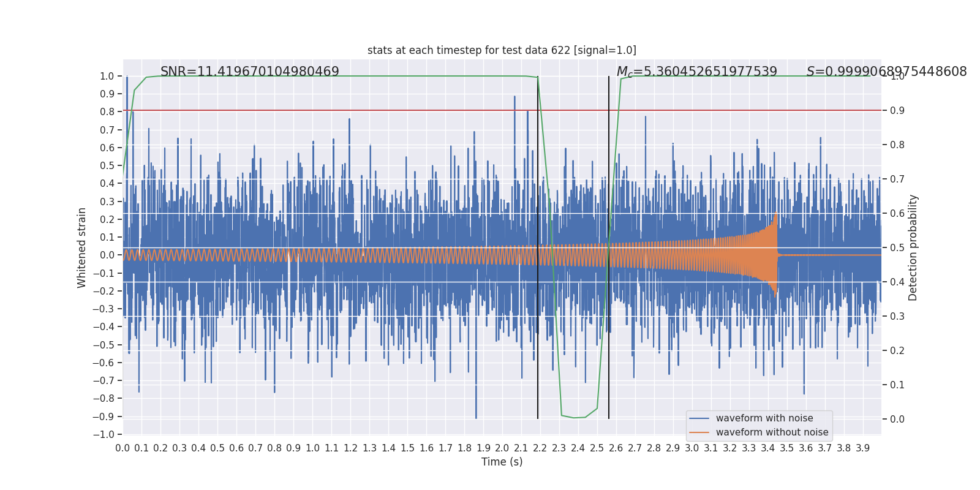Click the plot title mentioning test data 622
Screen dimensions: 980x490
(502, 50)
